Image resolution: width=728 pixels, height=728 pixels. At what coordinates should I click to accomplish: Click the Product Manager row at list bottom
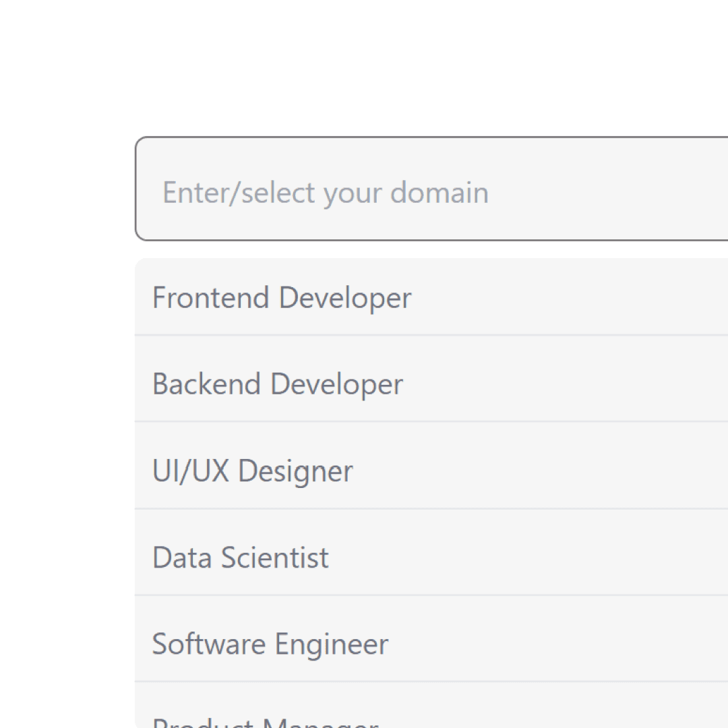click(431, 705)
